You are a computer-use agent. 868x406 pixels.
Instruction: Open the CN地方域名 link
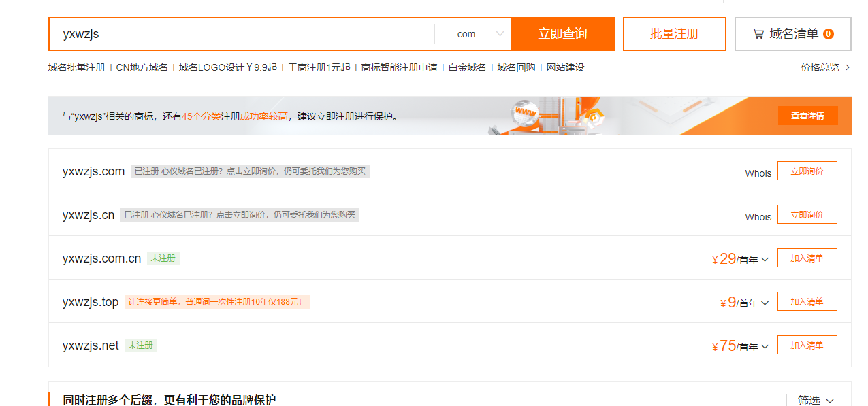[x=142, y=67]
